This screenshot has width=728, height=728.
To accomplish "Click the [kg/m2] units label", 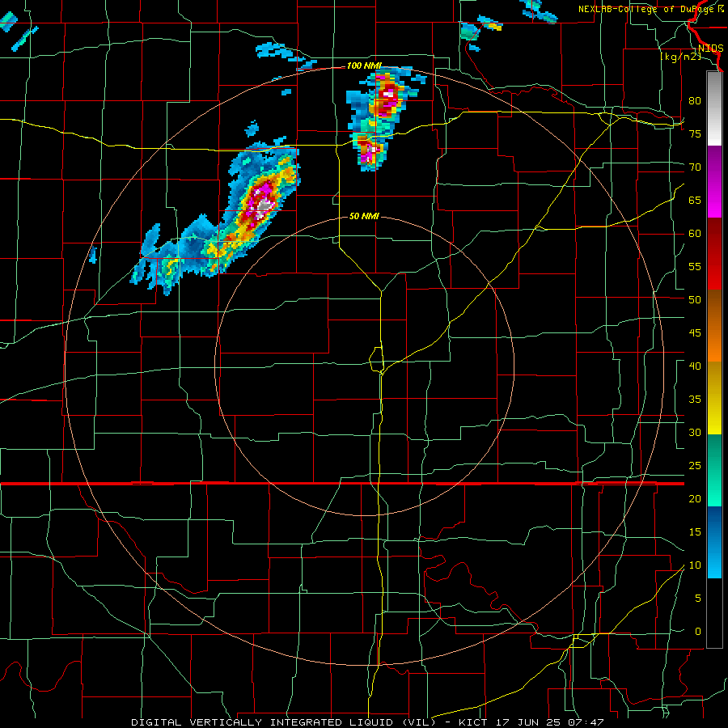I will pyautogui.click(x=681, y=57).
